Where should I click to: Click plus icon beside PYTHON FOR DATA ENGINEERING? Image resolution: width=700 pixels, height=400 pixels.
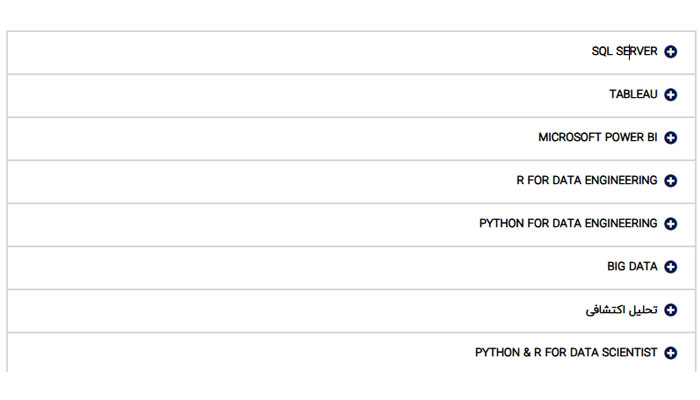[671, 224]
